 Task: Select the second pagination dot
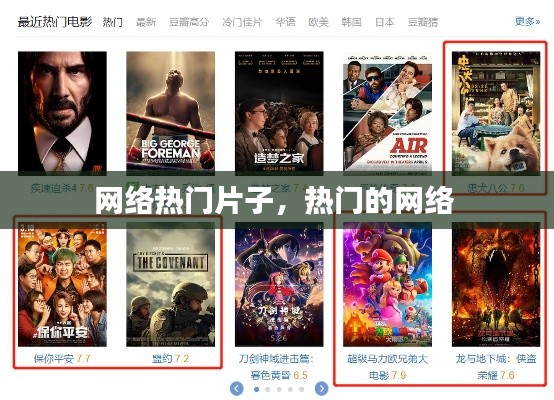pos(268,389)
